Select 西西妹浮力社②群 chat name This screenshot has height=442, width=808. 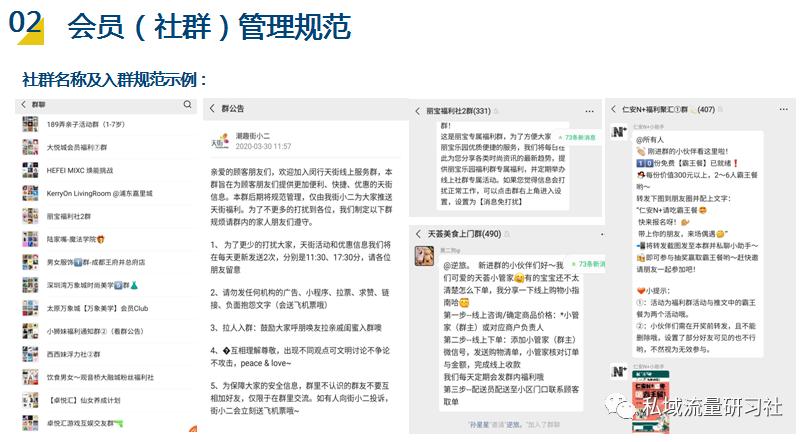(x=74, y=354)
